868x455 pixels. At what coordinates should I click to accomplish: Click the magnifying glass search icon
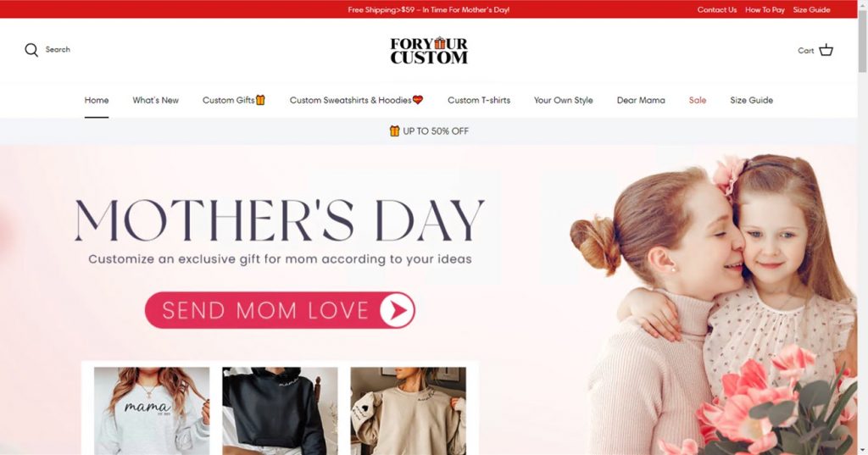tap(31, 50)
